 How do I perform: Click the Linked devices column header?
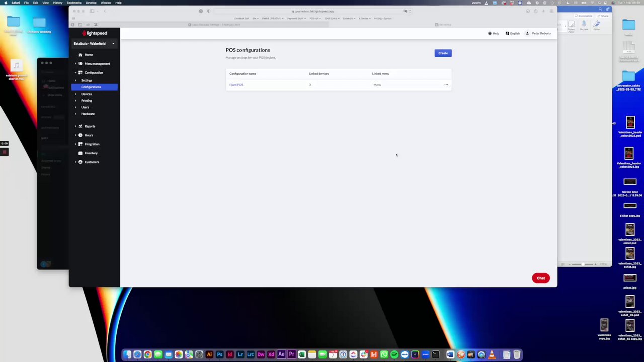318,74
